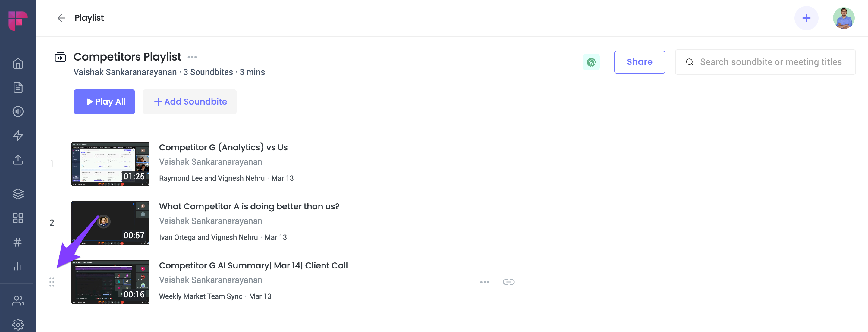Open the Upload icon in sidebar
Image resolution: width=868 pixels, height=332 pixels.
18,159
